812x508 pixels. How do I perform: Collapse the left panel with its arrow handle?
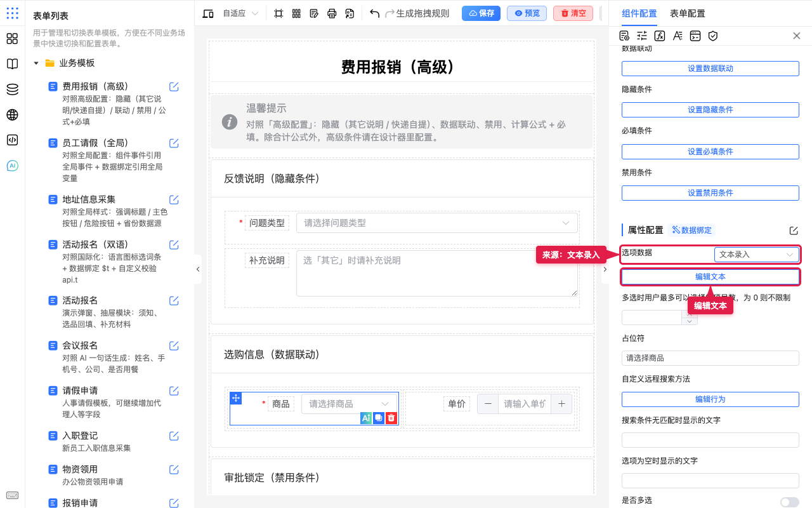pyautogui.click(x=198, y=269)
